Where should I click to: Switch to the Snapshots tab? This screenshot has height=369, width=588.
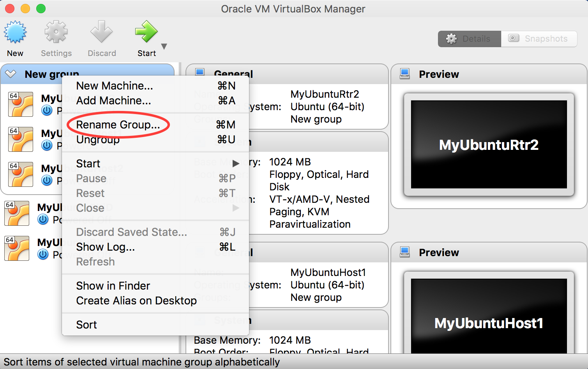(x=539, y=39)
